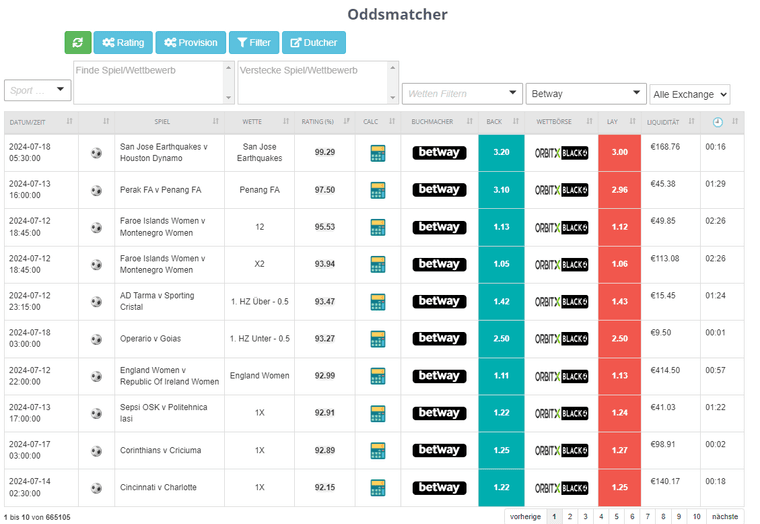Screen dimensions: 760x524
Task: Go to the vorherige page
Action: 525,517
